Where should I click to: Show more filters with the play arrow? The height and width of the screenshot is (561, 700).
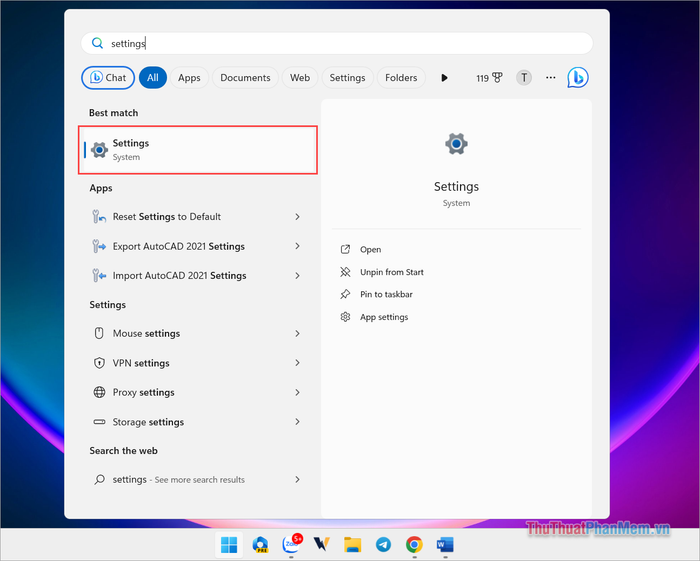444,78
